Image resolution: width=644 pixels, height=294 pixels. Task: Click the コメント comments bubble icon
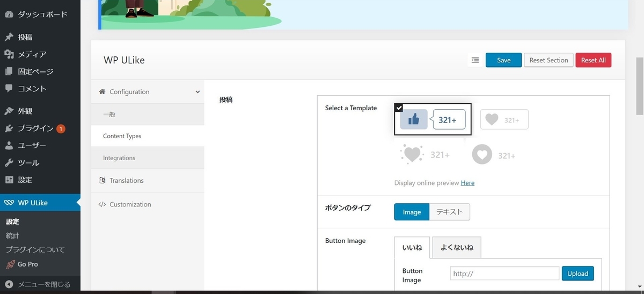tap(9, 89)
